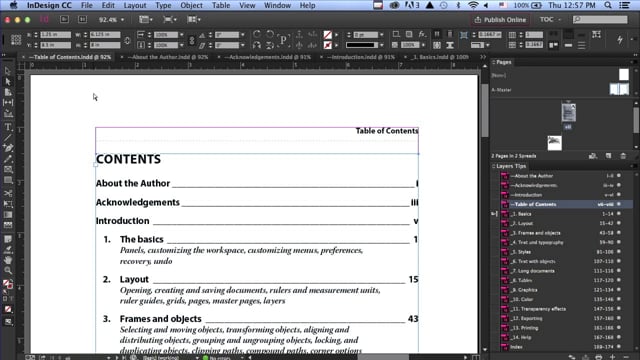Click the constrain width and height link
Screen dimensions: 640x360
127,40
